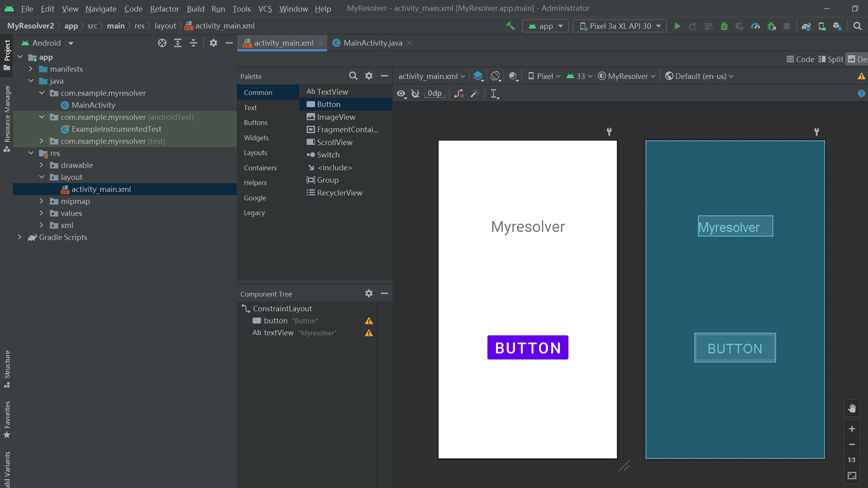
Task: Click the Infer Constraints magic wand icon
Action: point(475,94)
